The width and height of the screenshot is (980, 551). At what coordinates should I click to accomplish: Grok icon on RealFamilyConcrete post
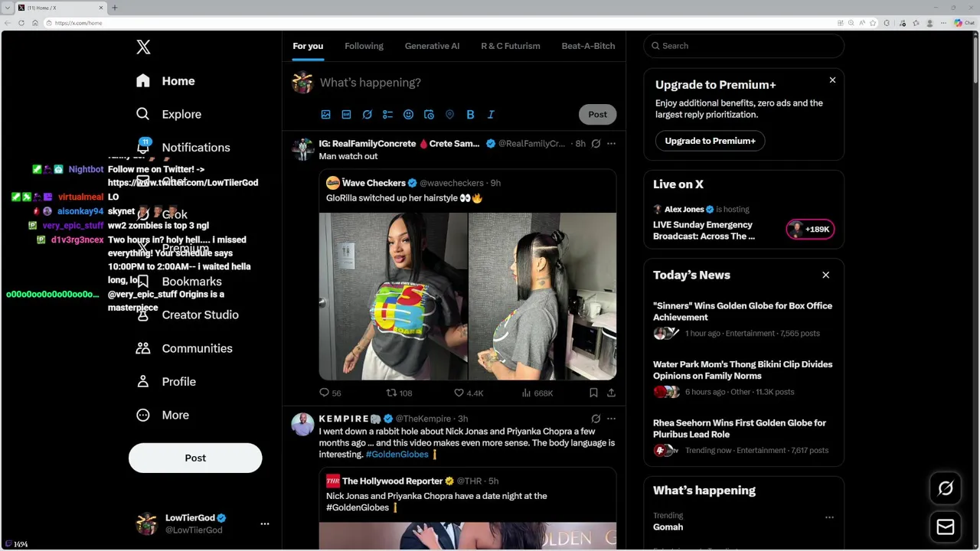coord(596,144)
